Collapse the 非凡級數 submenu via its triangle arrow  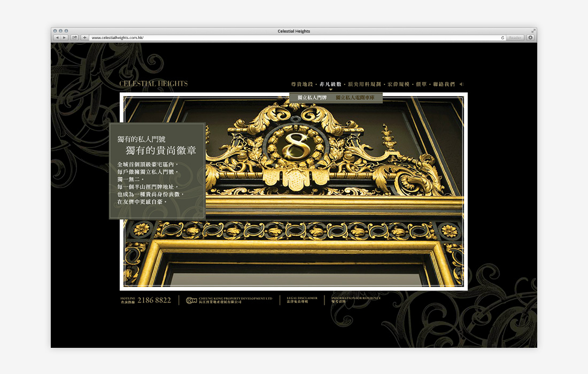click(x=331, y=90)
